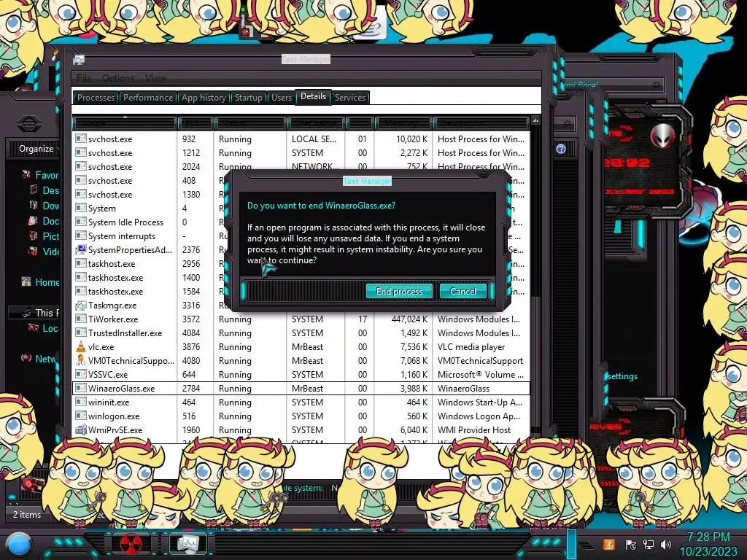Select the winlogon.exe row
This screenshot has width=747, height=560.
pyautogui.click(x=301, y=416)
